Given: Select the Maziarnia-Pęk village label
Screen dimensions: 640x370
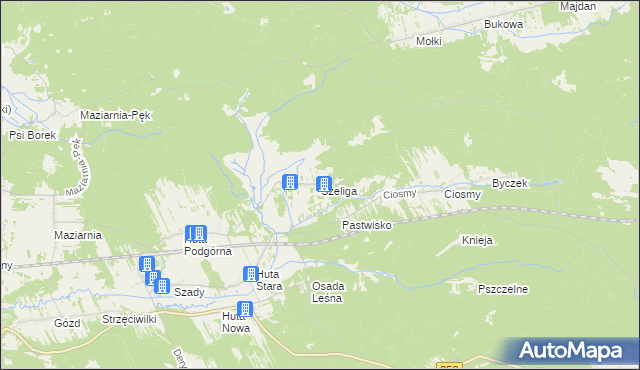Looking at the screenshot, I should [x=116, y=115].
